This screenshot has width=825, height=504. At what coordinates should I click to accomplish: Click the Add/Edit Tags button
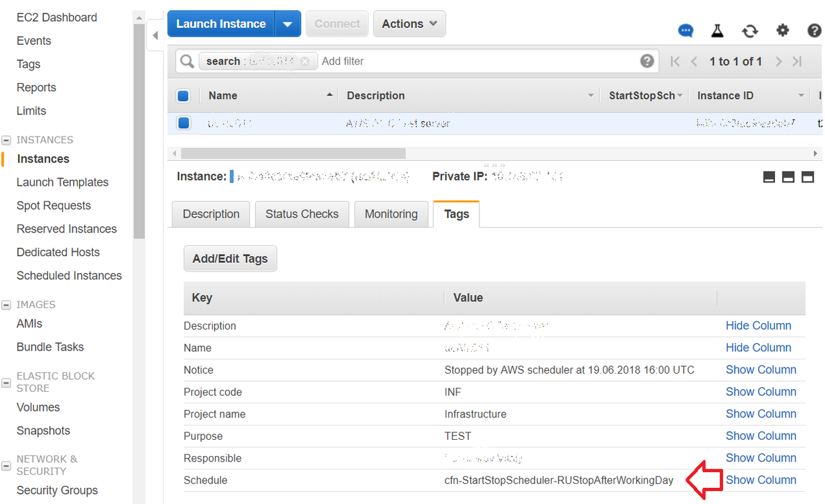(x=230, y=259)
